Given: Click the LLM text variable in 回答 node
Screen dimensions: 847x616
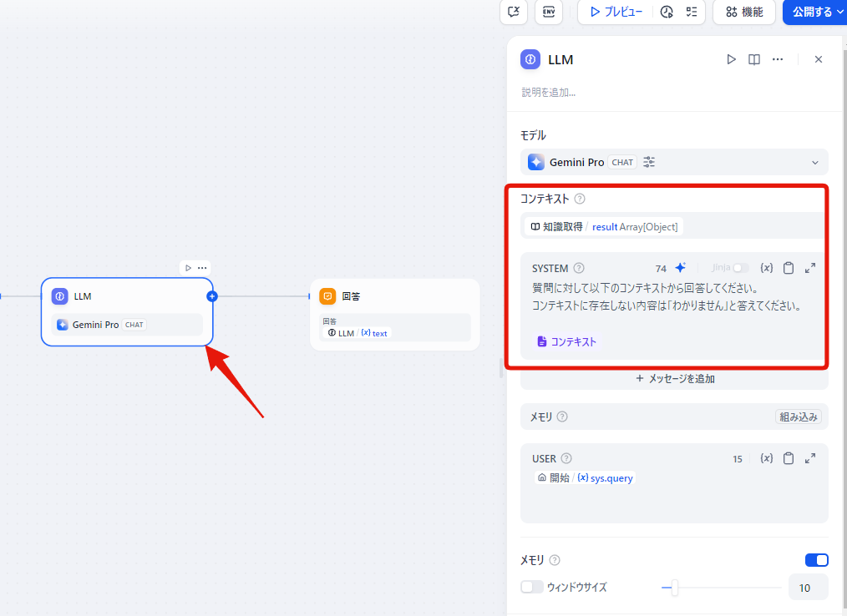Looking at the screenshot, I should click(x=357, y=333).
